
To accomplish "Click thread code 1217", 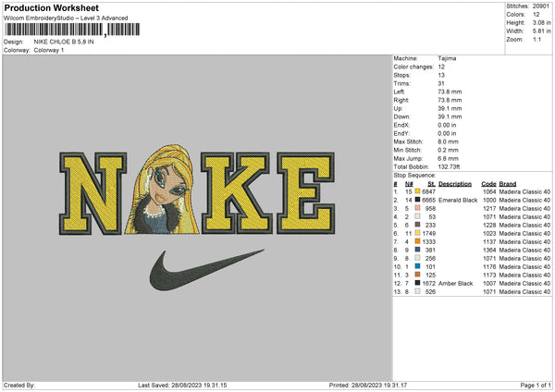I will point(489,208).
